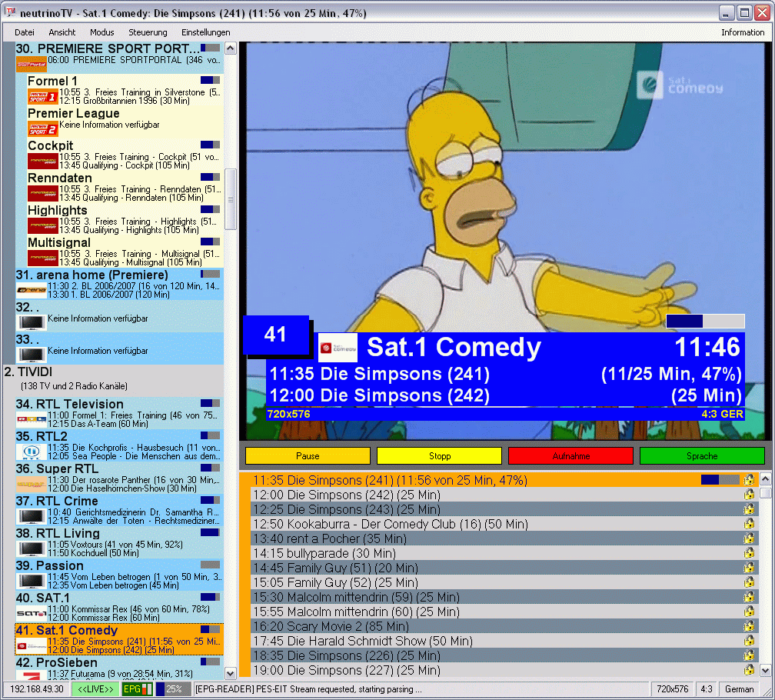Click the Formel 1 channel logo
Screen dimensions: 775x700
click(x=43, y=96)
